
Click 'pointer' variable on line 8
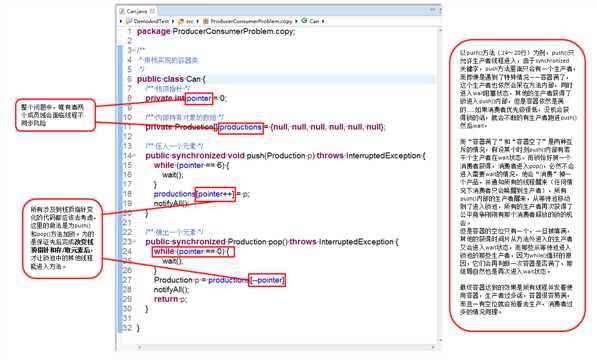(x=198, y=99)
